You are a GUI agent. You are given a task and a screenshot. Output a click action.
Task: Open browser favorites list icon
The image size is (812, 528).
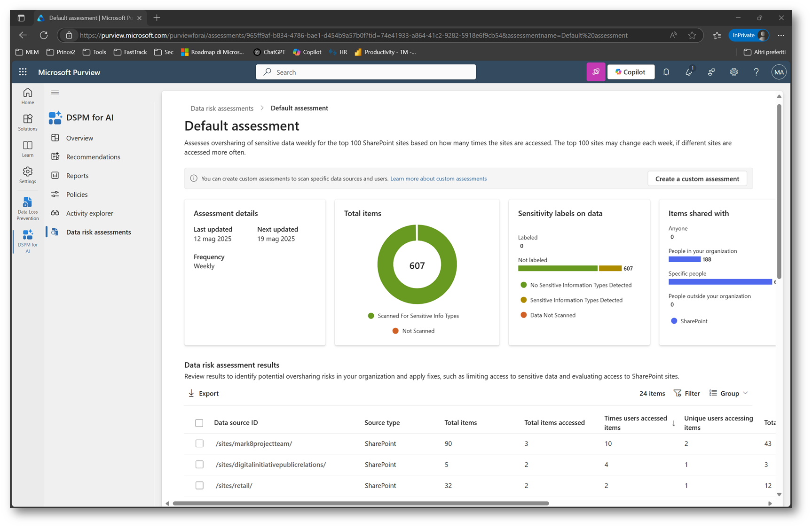point(717,35)
